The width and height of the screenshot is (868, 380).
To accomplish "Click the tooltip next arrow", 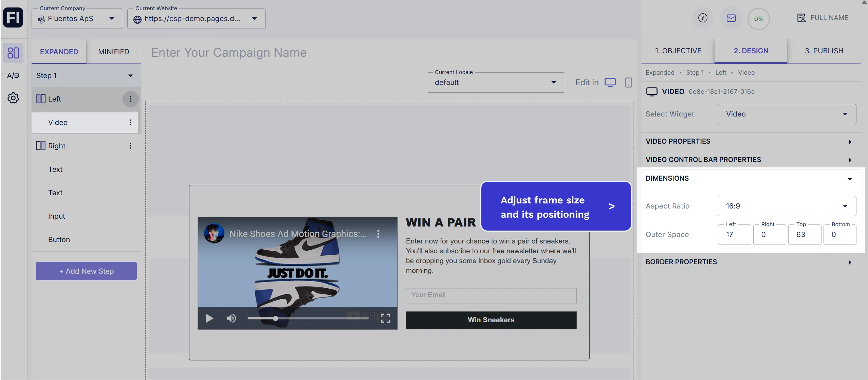I will click(x=612, y=206).
